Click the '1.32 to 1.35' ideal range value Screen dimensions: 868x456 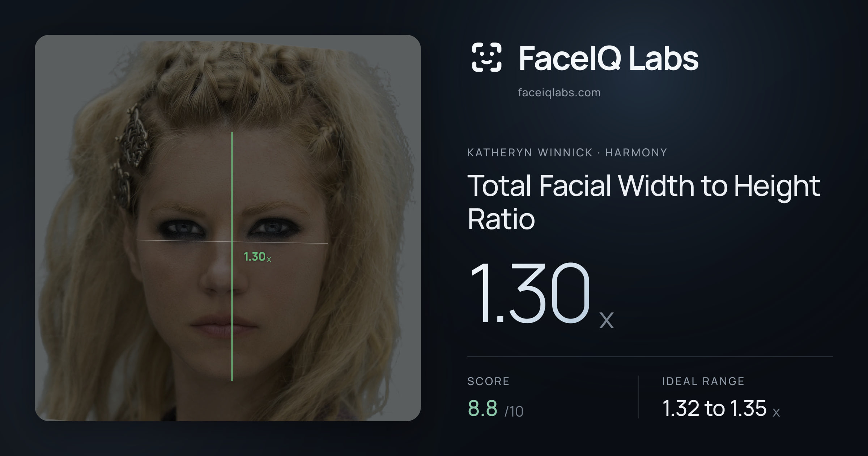(x=721, y=409)
